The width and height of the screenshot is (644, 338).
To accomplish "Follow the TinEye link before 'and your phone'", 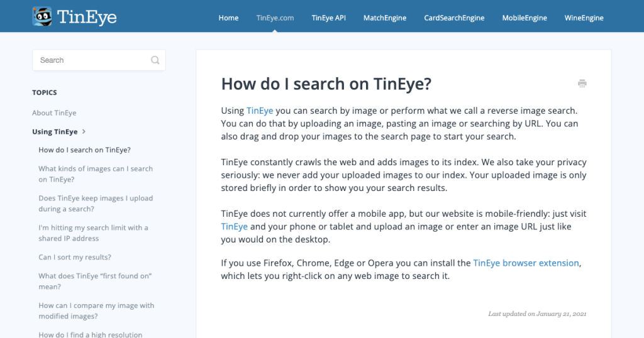I will click(234, 227).
